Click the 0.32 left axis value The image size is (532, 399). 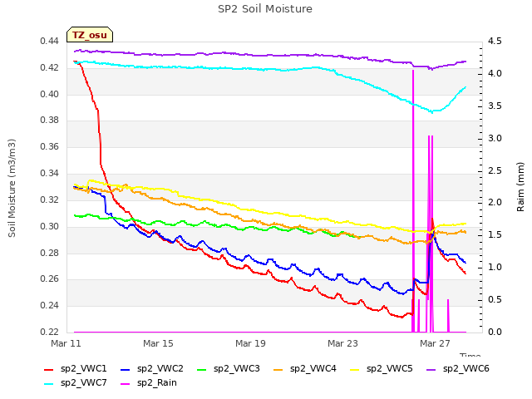point(50,199)
